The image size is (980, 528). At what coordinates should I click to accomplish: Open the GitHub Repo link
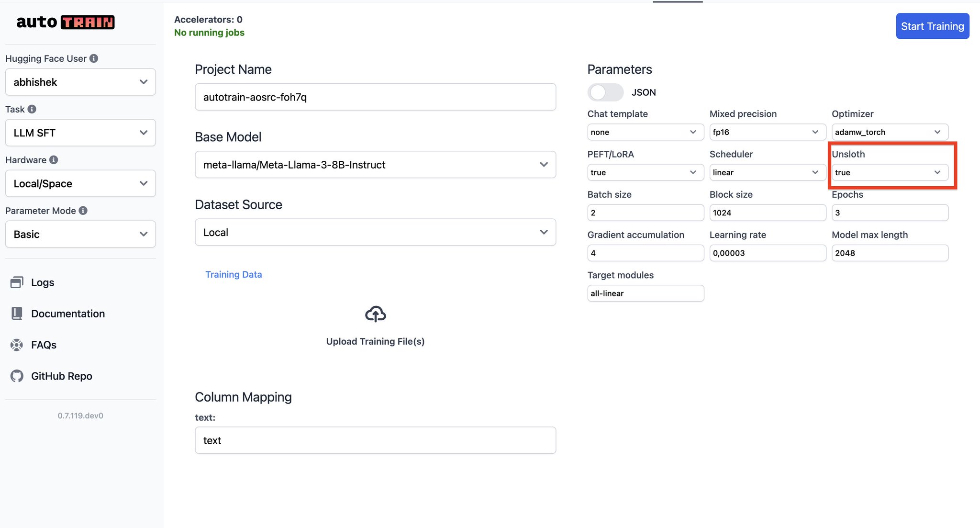[x=62, y=376]
